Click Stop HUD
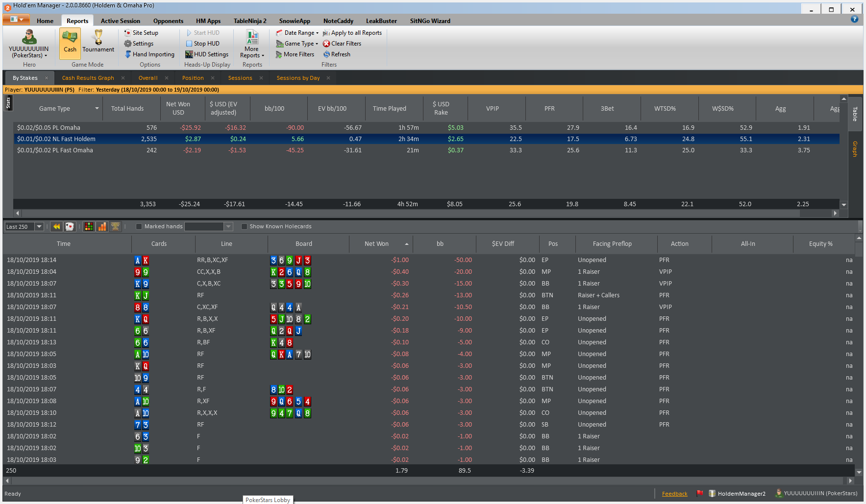The height and width of the screenshot is (504, 866). [202, 44]
